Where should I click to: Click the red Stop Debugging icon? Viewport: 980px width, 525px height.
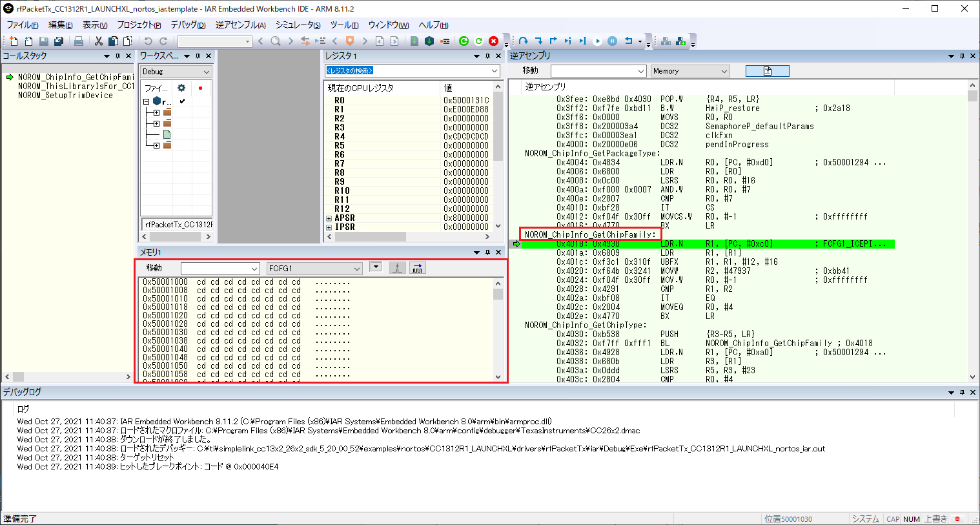[x=494, y=41]
